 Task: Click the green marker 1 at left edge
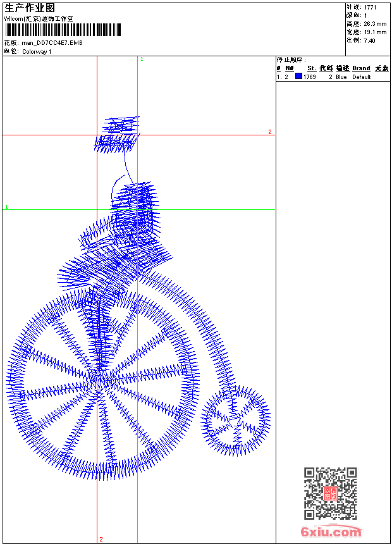6,207
